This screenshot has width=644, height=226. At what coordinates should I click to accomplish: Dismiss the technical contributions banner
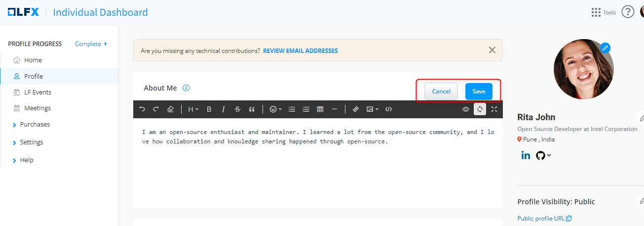pos(492,50)
